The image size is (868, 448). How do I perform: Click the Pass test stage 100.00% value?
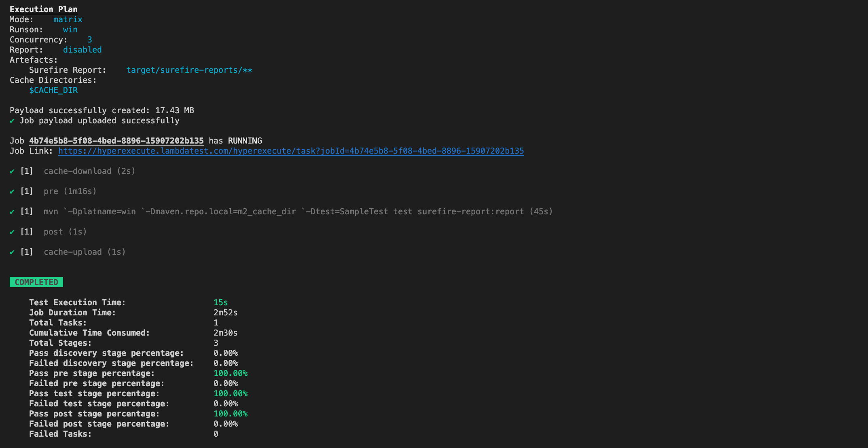[230, 393]
